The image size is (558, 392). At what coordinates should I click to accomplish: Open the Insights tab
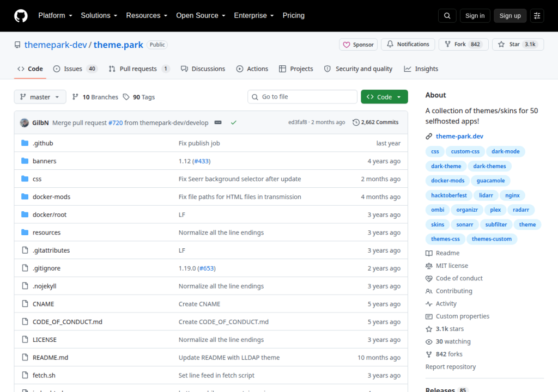pos(421,69)
